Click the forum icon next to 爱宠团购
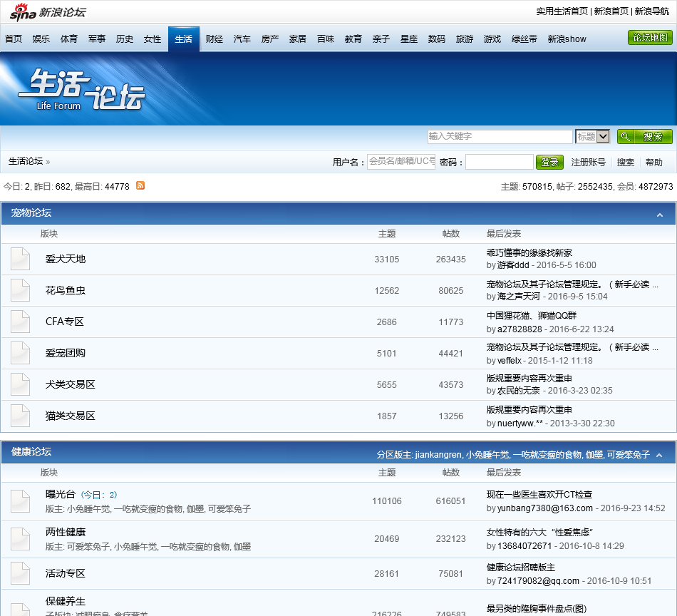The image size is (677, 616). (20, 353)
